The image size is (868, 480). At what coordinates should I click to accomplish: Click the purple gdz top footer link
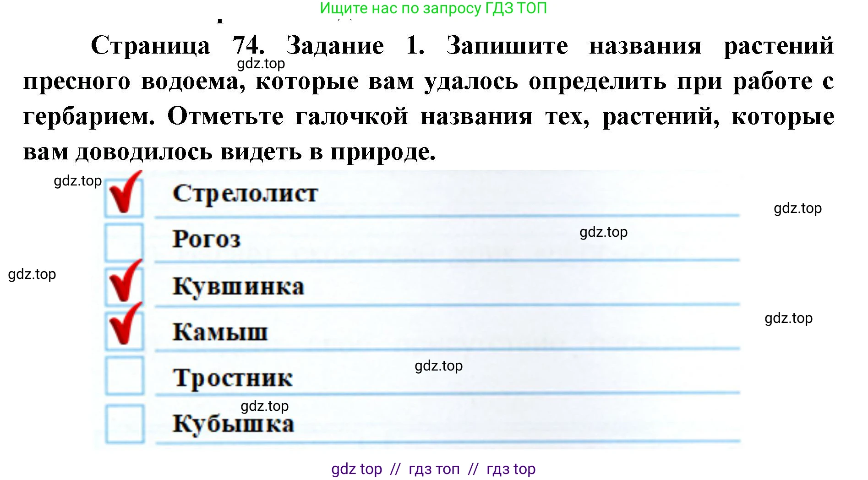[356, 469]
